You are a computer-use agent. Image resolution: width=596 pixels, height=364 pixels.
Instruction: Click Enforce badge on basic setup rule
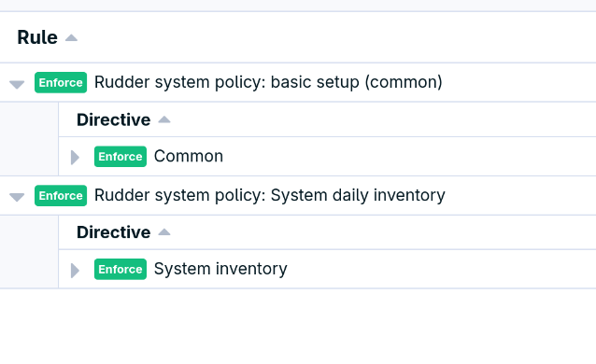click(61, 82)
